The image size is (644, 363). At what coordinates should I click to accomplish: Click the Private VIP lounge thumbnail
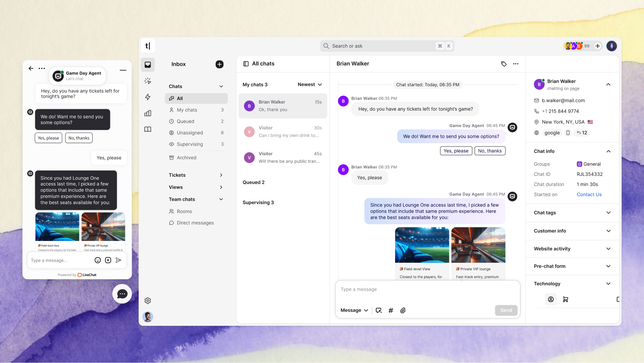tap(478, 245)
